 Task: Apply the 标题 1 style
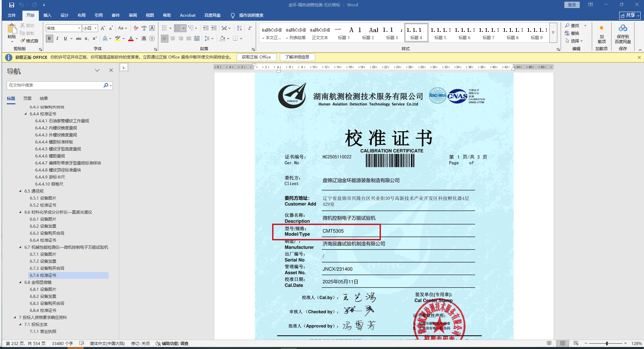[x=344, y=33]
